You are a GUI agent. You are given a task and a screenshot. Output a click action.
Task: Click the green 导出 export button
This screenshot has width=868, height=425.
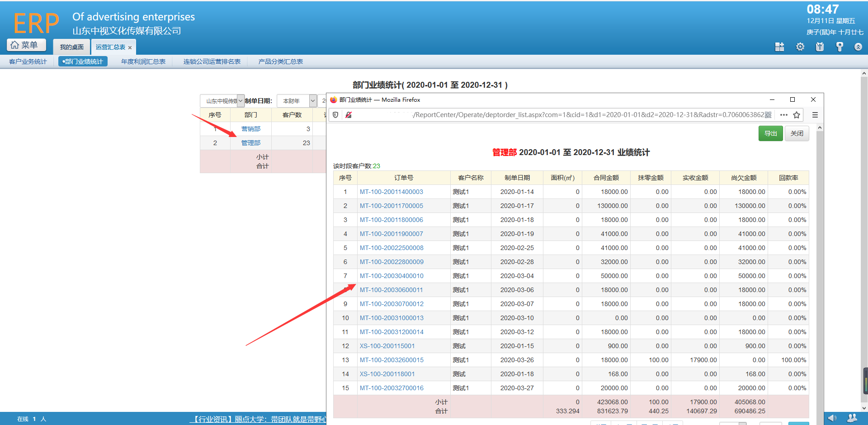[770, 133]
